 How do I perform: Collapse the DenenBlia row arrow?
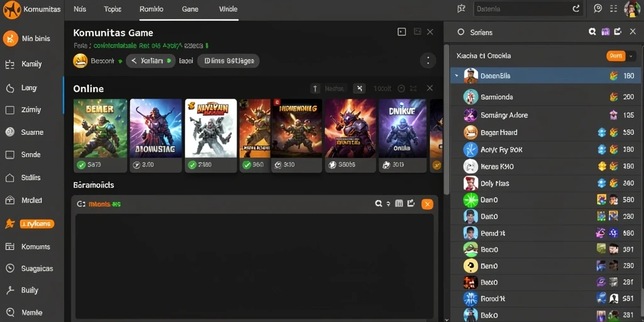(457, 75)
